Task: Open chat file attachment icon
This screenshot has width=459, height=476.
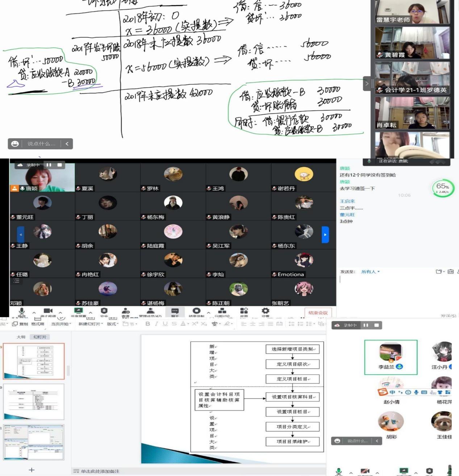Action: click(439, 272)
